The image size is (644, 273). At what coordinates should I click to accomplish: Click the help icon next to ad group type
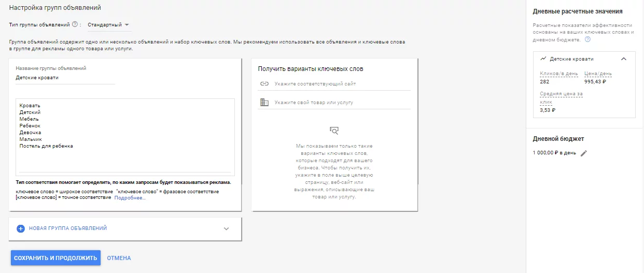point(75,24)
